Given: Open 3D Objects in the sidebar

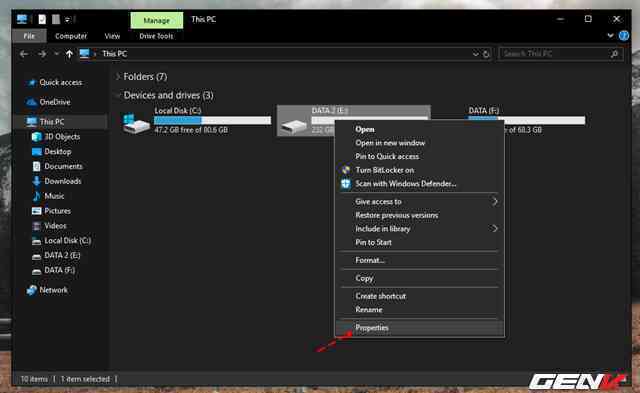Looking at the screenshot, I should (62, 137).
